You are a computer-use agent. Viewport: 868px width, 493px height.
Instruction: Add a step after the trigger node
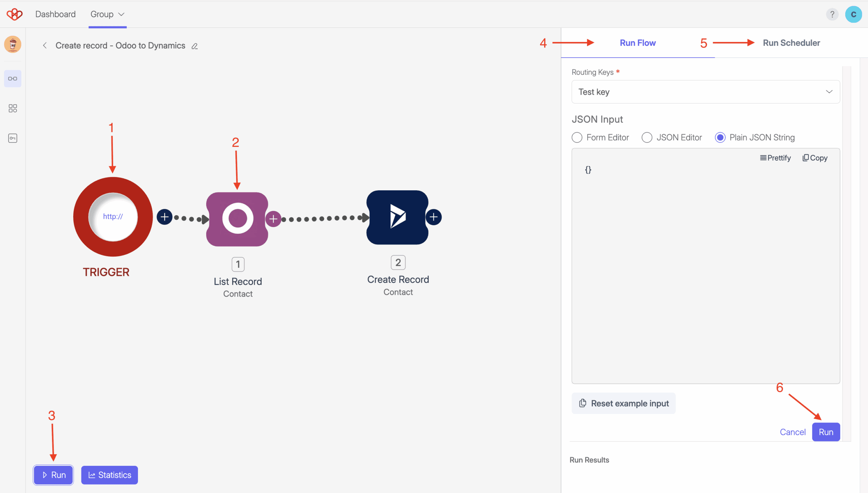click(x=164, y=217)
